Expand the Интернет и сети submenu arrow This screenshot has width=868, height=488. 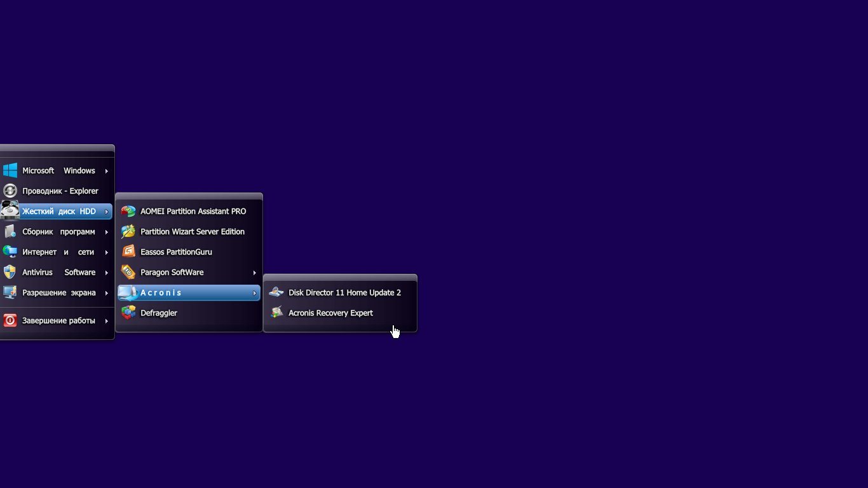(107, 252)
